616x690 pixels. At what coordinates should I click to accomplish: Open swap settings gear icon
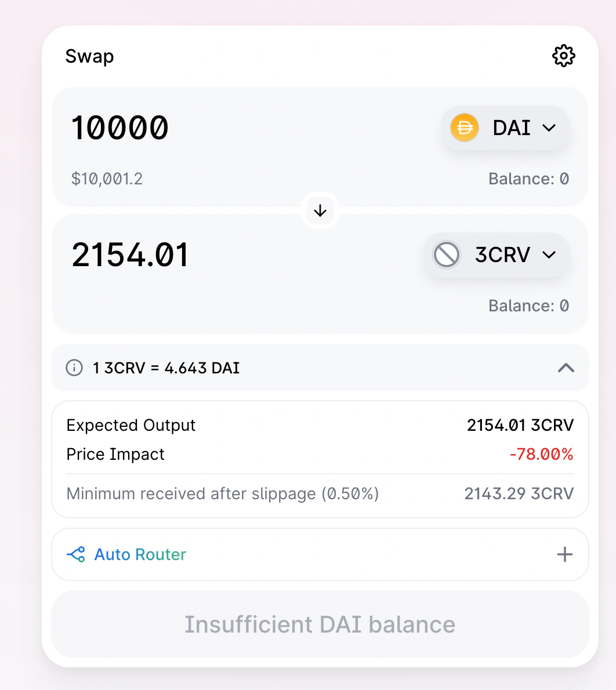click(x=563, y=56)
